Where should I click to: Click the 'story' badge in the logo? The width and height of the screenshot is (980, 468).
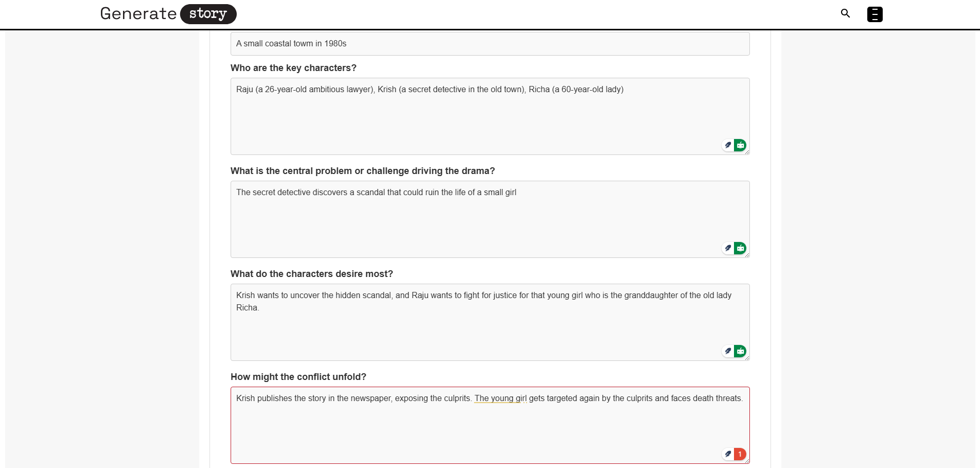click(x=207, y=14)
